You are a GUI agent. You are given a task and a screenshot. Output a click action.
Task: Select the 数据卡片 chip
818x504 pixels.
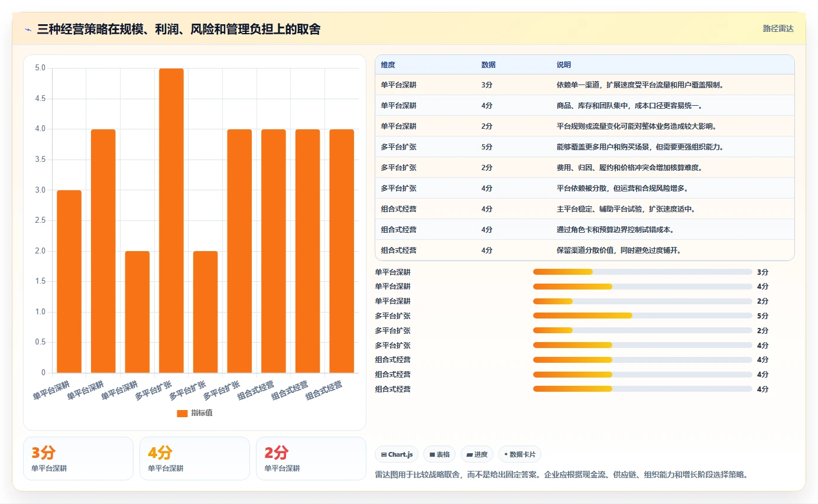point(520,454)
